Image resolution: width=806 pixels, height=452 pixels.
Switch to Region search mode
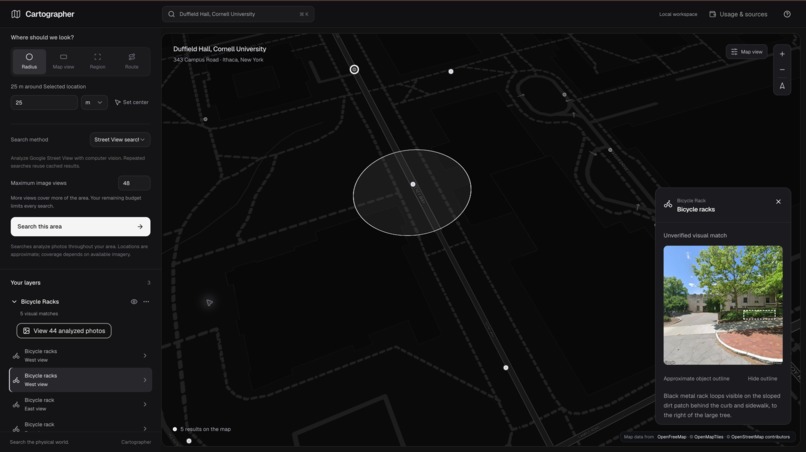[x=97, y=61]
